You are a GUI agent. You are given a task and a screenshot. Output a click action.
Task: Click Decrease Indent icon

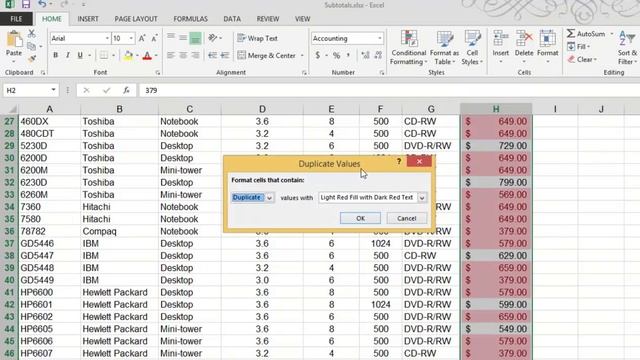coord(212,56)
